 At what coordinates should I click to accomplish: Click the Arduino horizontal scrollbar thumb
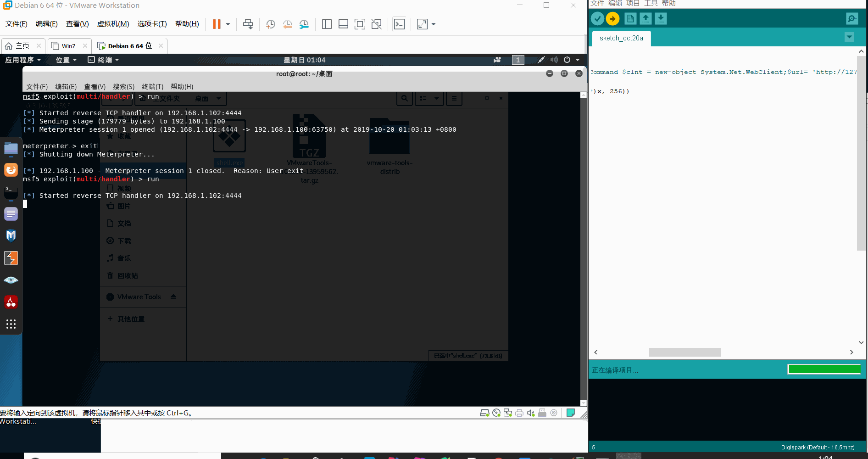(x=685, y=352)
